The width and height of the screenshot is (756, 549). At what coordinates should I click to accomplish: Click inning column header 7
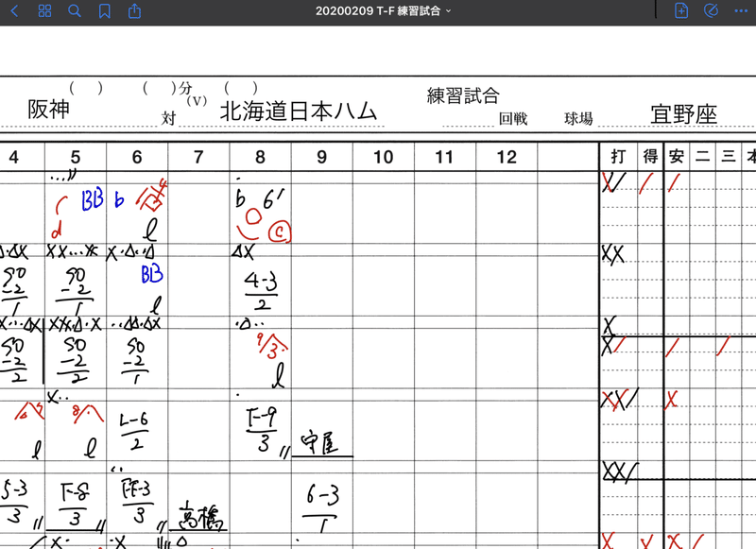point(198,157)
